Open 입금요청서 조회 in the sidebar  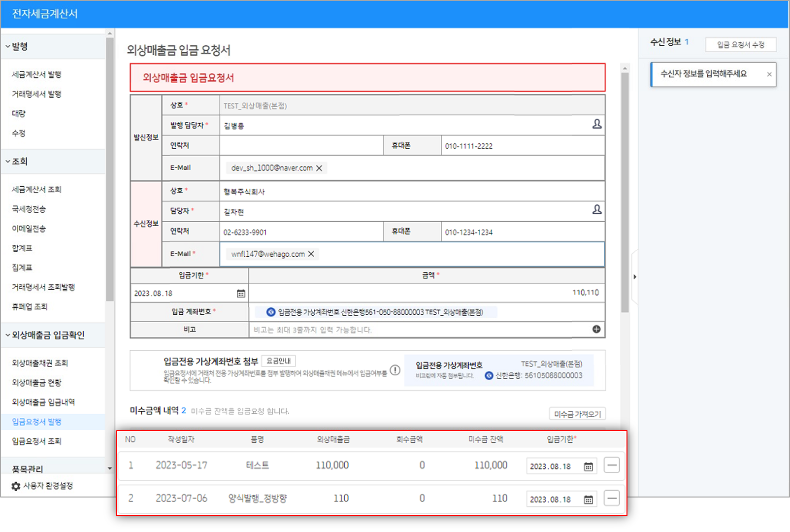coord(37,441)
